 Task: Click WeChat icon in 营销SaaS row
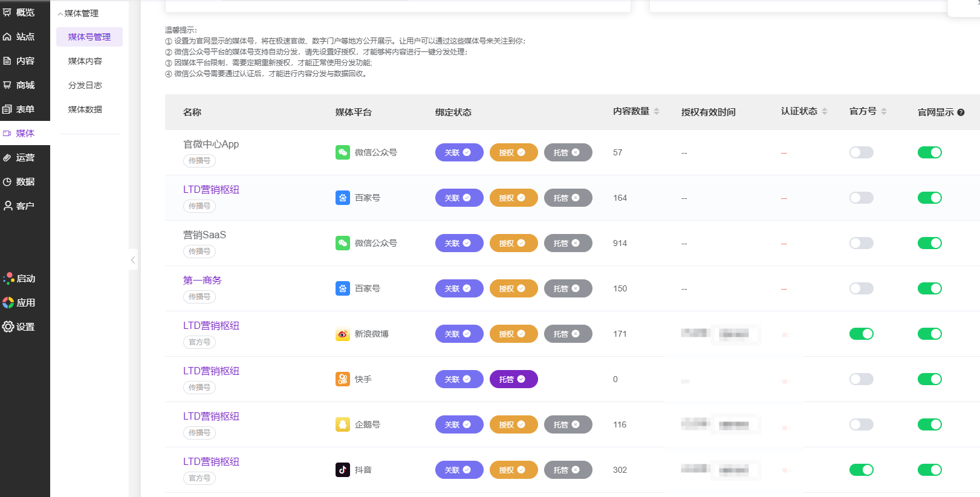[x=343, y=243]
